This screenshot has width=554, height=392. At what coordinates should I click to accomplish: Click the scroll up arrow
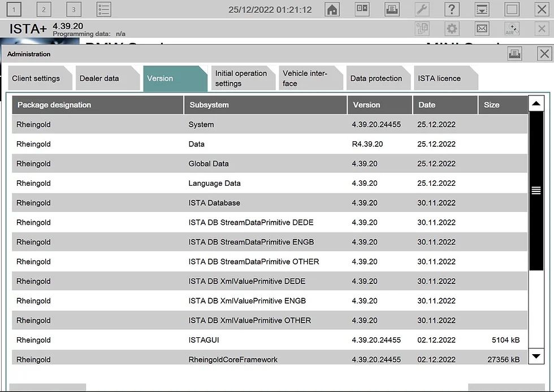tap(536, 103)
